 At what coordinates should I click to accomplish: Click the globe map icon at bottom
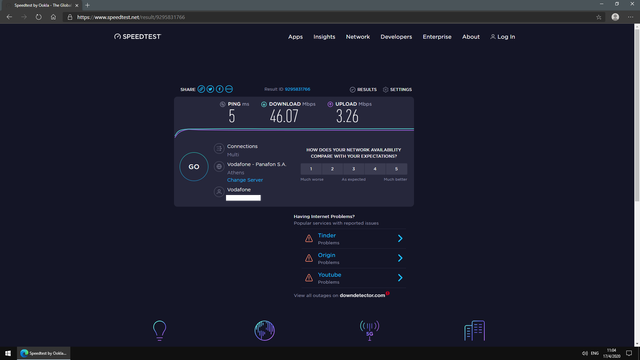coord(264,330)
